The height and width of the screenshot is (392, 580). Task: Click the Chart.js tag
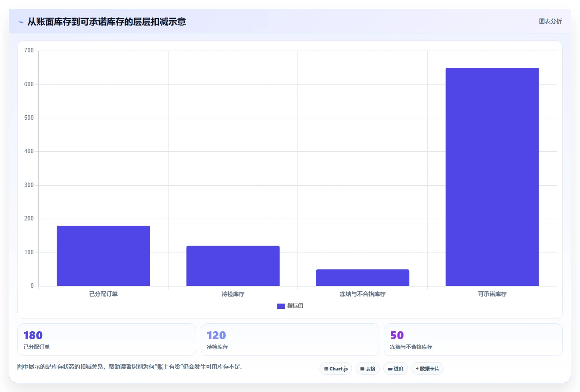coord(336,369)
